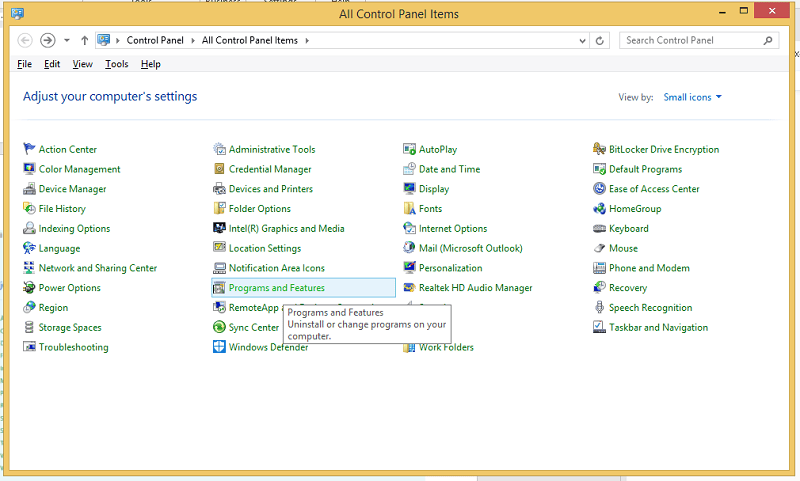The image size is (800, 481).
Task: Click the Power Options icon
Action: 29,288
